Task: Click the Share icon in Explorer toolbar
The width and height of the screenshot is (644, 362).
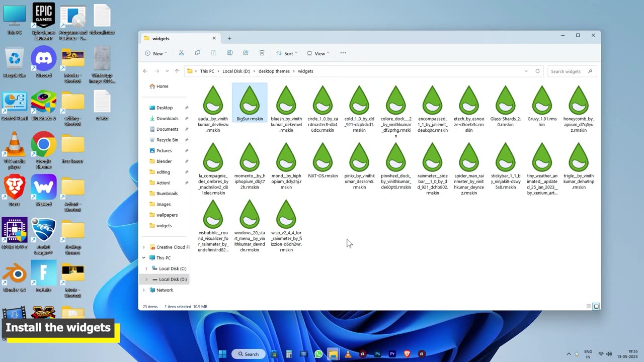Action: coord(246,53)
